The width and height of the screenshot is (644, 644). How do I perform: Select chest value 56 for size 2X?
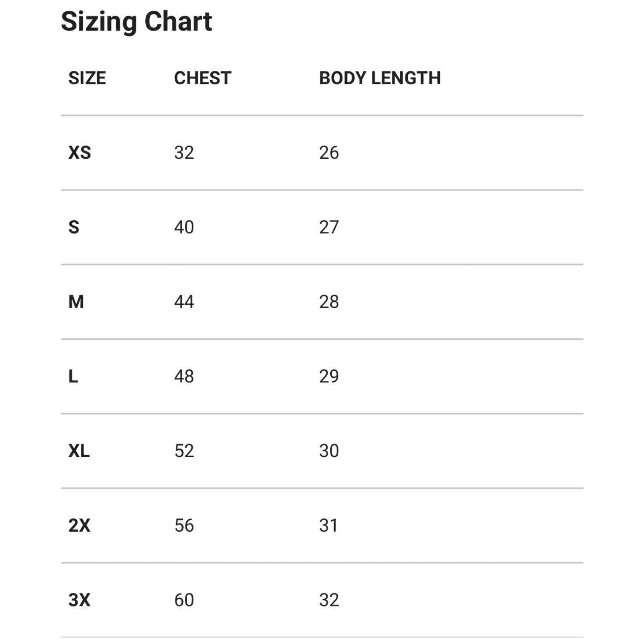tap(184, 525)
